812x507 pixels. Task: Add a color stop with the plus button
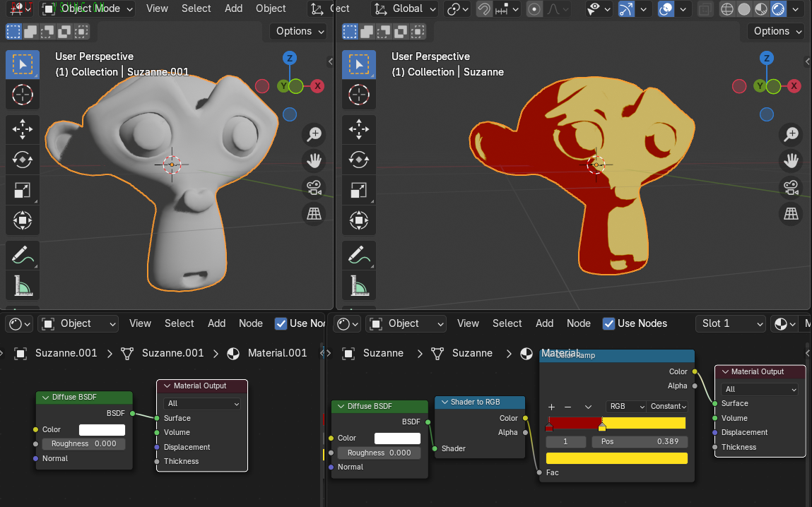(x=551, y=407)
